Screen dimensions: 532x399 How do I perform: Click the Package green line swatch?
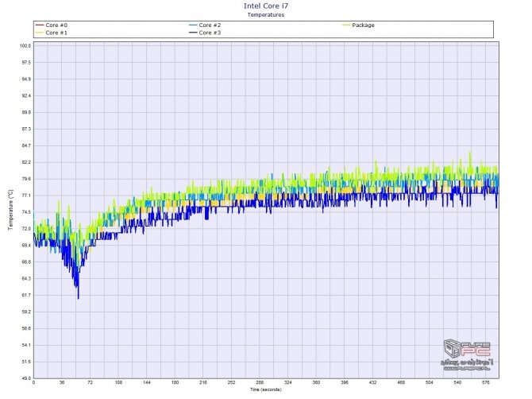point(346,25)
